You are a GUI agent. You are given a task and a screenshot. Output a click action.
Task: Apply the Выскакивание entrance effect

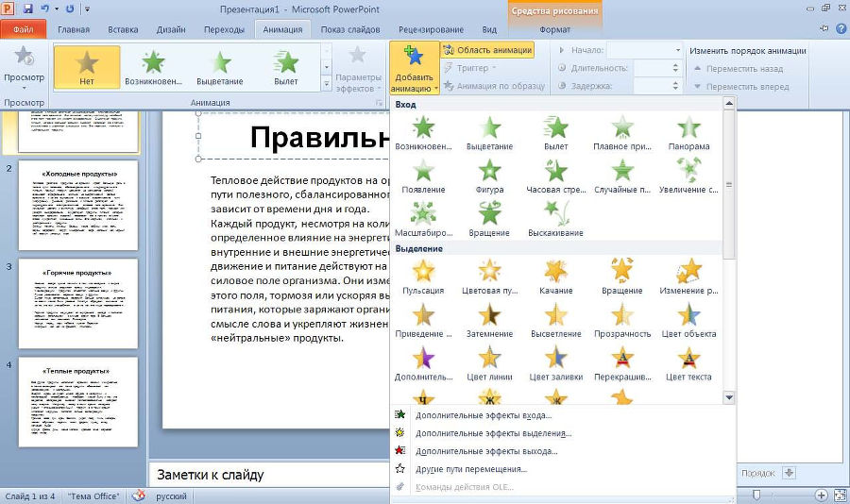(x=555, y=220)
